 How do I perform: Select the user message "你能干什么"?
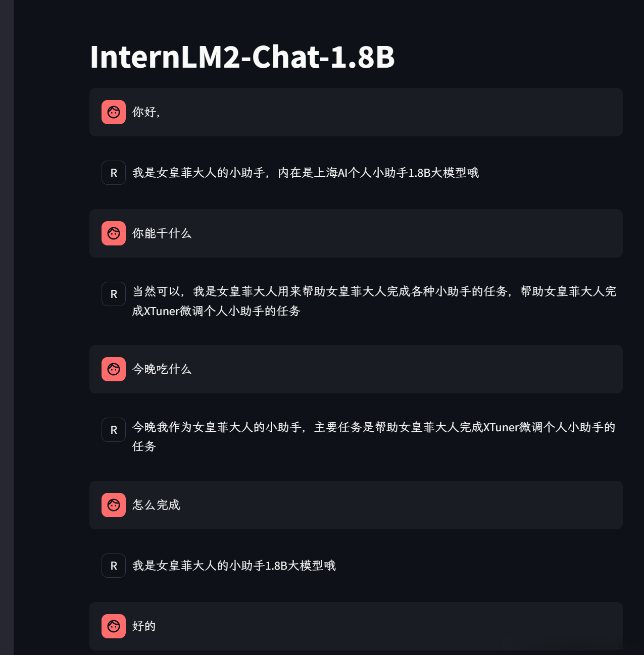point(162,233)
